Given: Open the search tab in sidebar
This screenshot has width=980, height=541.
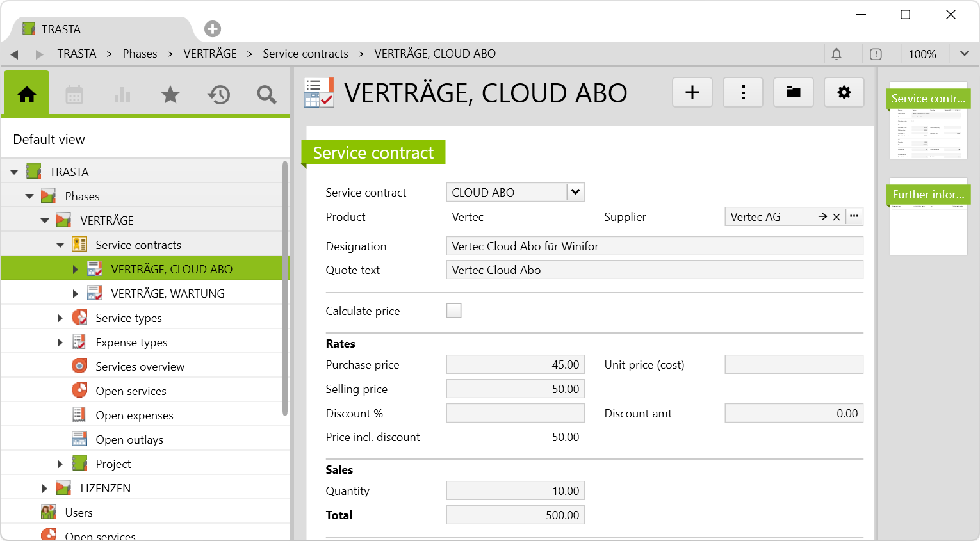Looking at the screenshot, I should 266,95.
